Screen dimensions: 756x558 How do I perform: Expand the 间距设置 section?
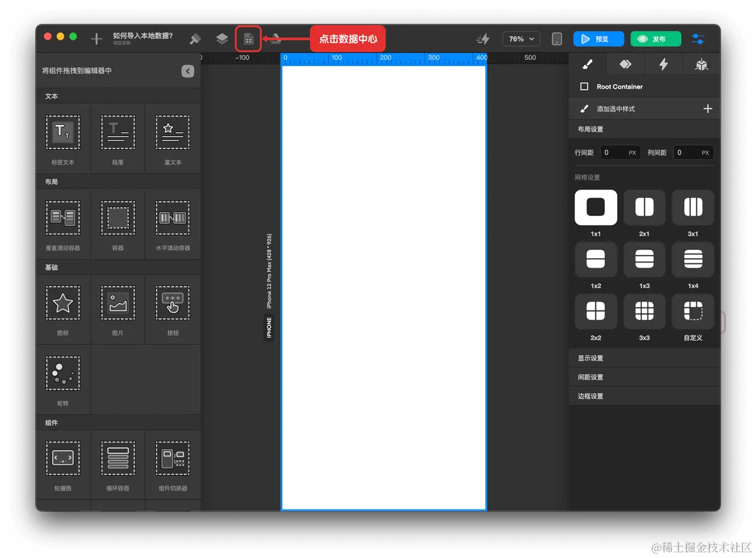tap(644, 377)
